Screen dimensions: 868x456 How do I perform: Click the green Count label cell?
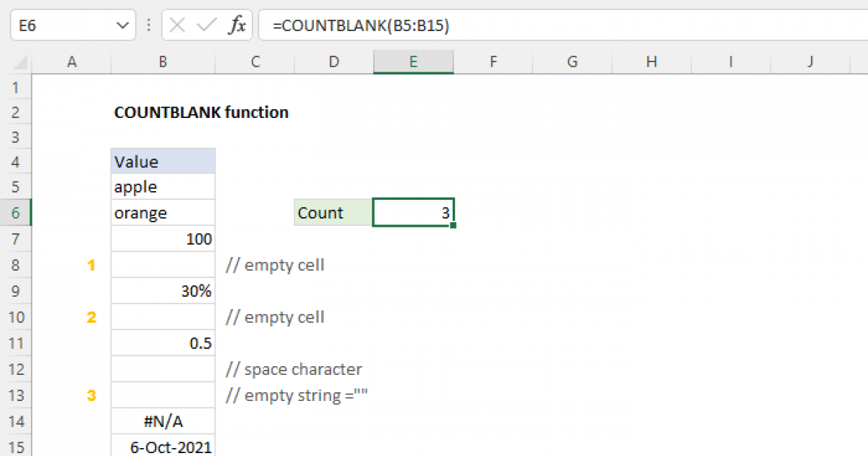coord(333,213)
